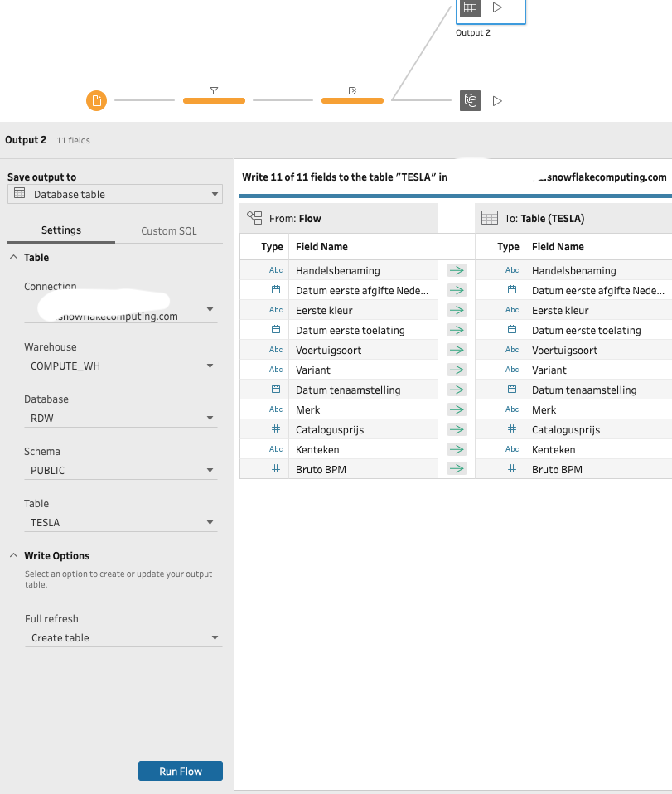Open the Full refresh Create table dropdown

coord(123,638)
